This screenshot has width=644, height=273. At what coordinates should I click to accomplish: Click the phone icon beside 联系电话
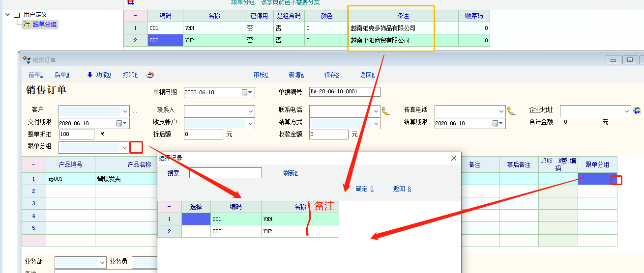click(x=386, y=110)
